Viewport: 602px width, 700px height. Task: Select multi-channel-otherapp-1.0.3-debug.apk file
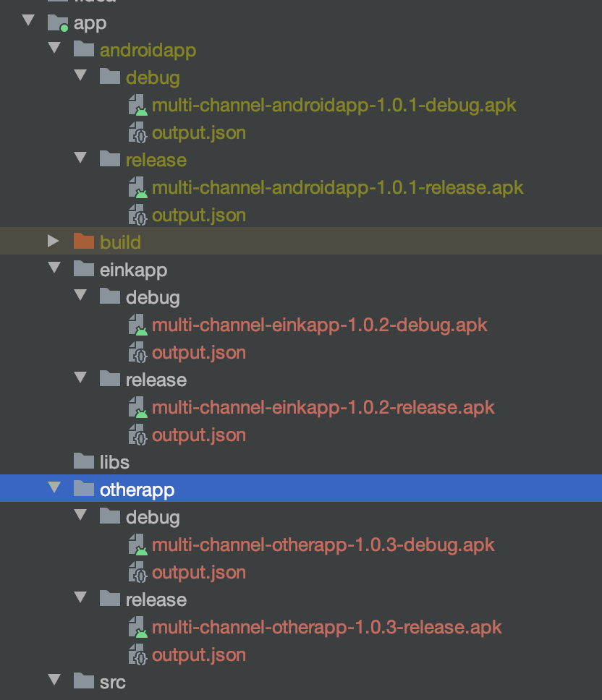point(323,545)
